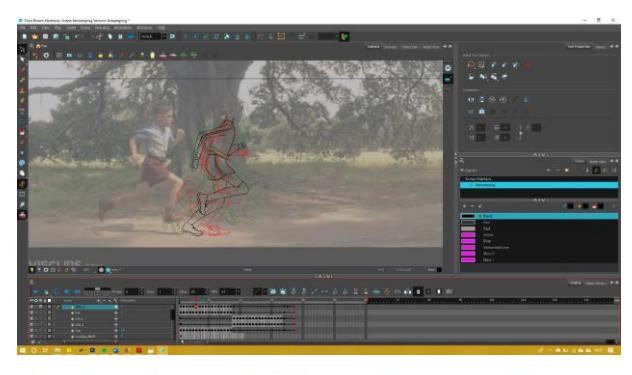The image size is (632, 375).
Task: Click the Save icon in top toolbar
Action: click(46, 37)
